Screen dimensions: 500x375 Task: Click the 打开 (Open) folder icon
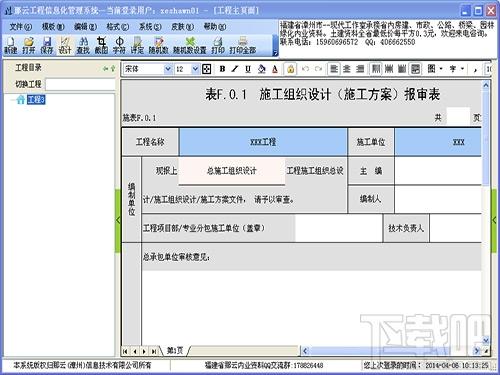coord(29,45)
